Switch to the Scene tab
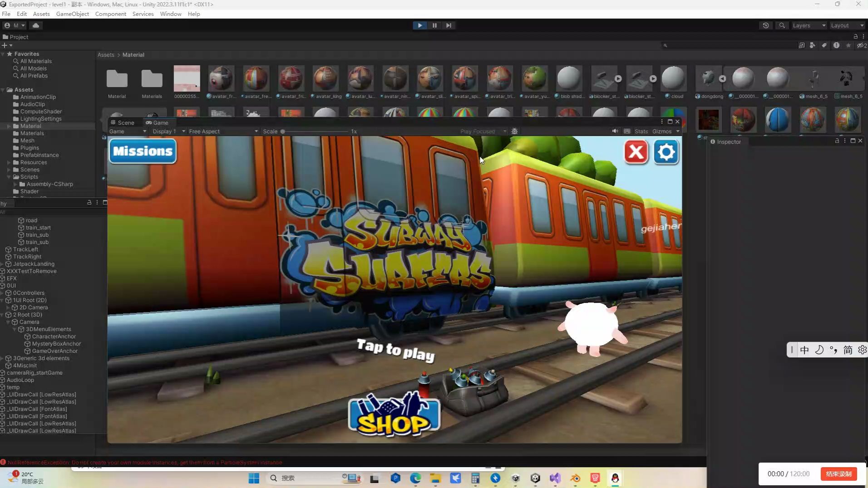868x488 pixels. [x=123, y=122]
